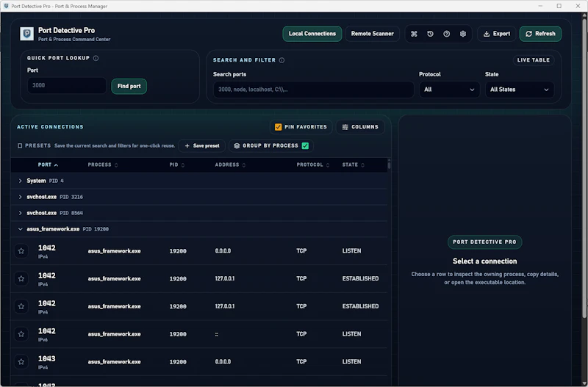Favorite the port 1042 address 0.0.0.0 row star
The image size is (588, 387).
[x=21, y=251]
